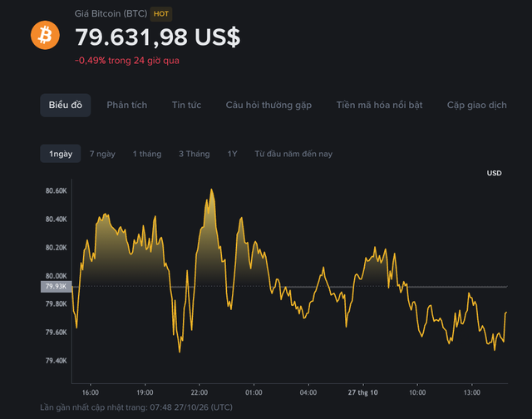Choose Từ đầu năm đến nay range
Screen dimensions: 532x419
(x=293, y=154)
